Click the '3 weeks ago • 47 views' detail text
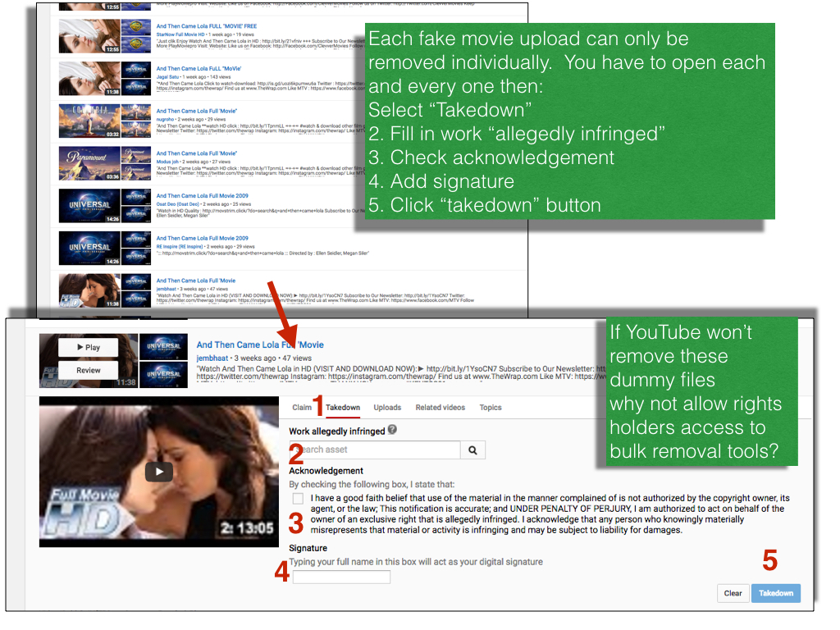The image size is (840, 630). (x=272, y=358)
